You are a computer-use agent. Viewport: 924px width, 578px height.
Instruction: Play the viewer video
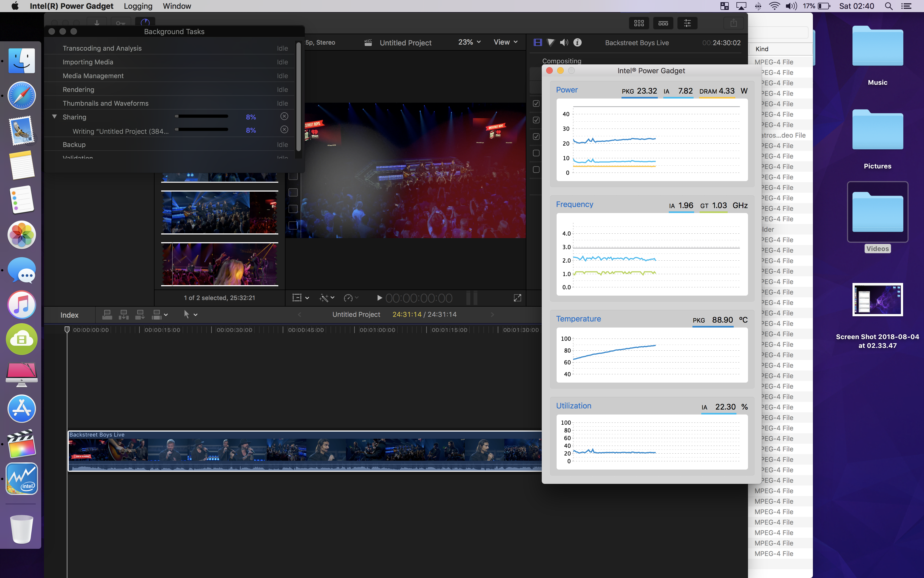coord(379,298)
